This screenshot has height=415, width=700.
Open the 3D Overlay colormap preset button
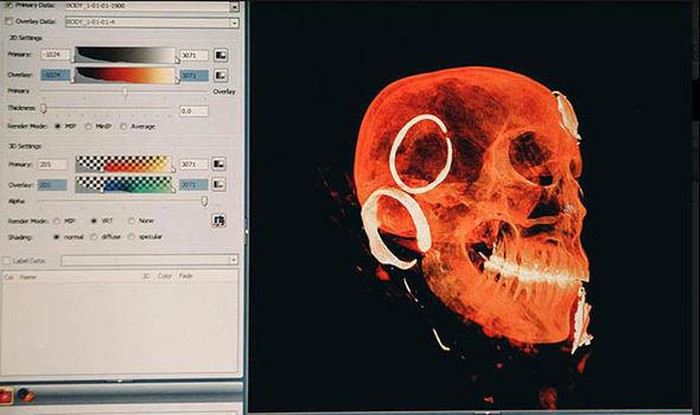click(x=218, y=184)
